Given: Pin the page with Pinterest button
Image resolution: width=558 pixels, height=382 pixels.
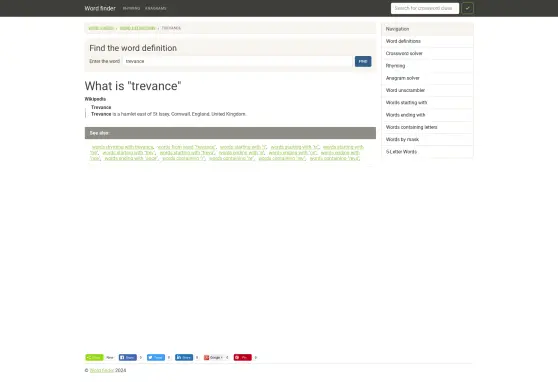Looking at the screenshot, I should pos(243,357).
